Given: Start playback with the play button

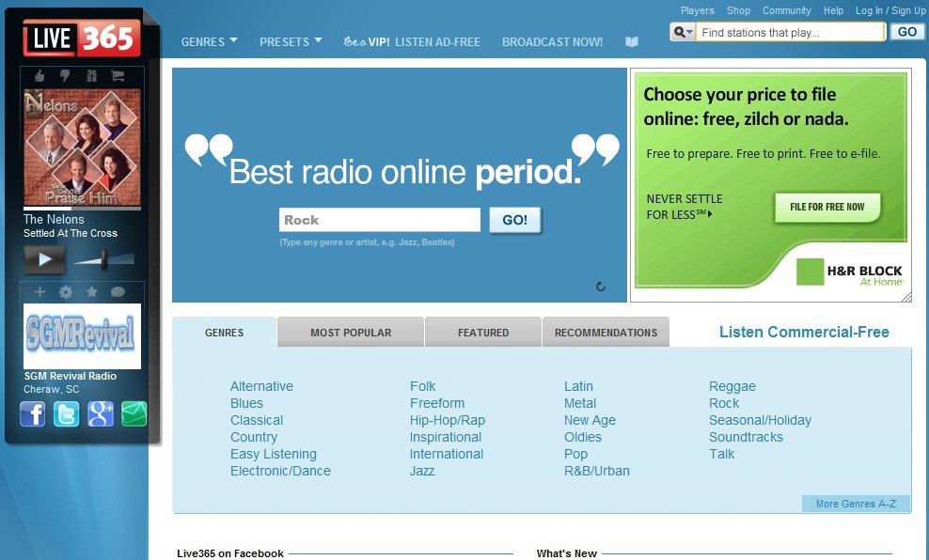Looking at the screenshot, I should pos(44,259).
